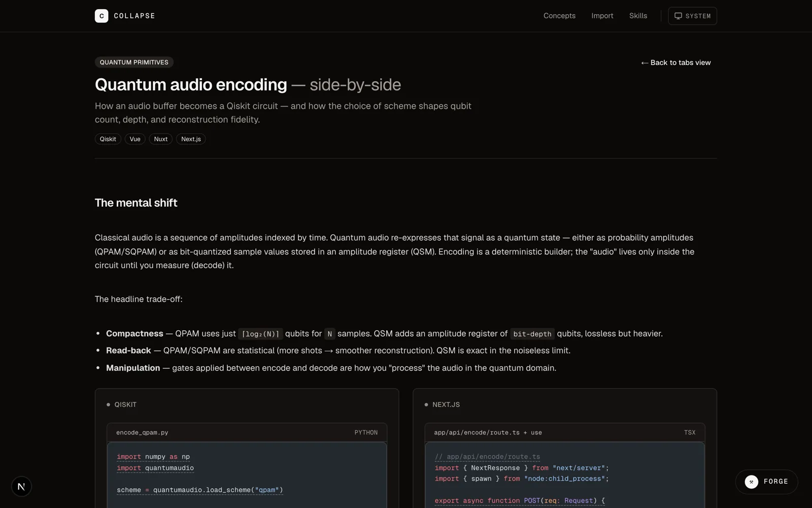
Task: Open the FORGE floating button
Action: point(766,482)
